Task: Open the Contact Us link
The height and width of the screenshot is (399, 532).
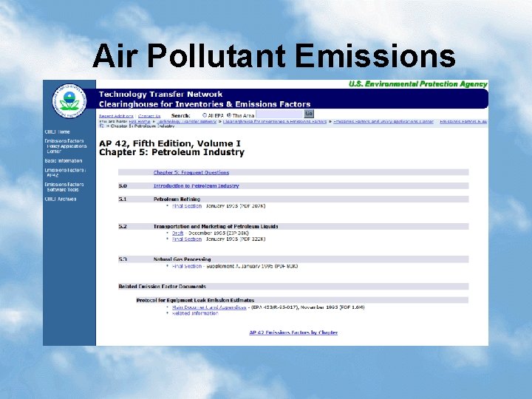Action: (x=149, y=116)
